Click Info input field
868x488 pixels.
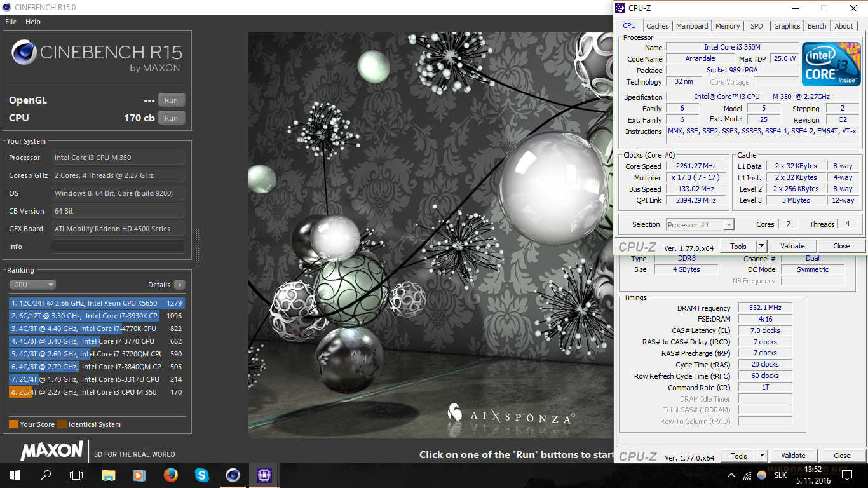coord(118,247)
